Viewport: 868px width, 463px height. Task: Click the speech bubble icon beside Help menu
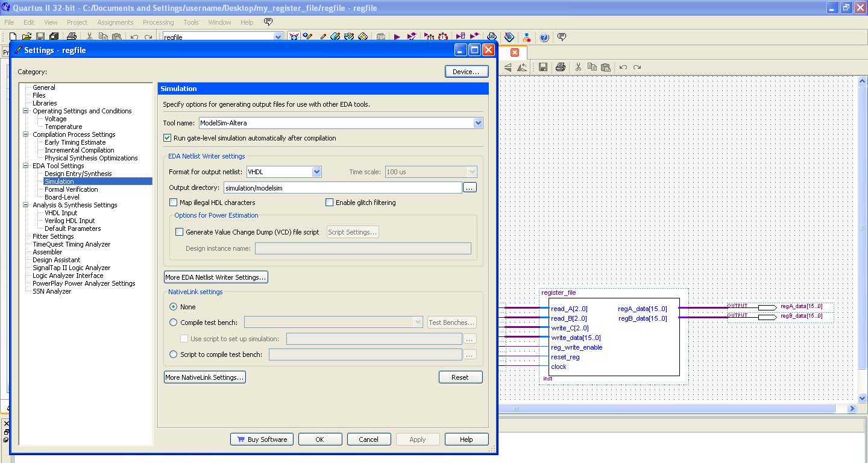[268, 22]
